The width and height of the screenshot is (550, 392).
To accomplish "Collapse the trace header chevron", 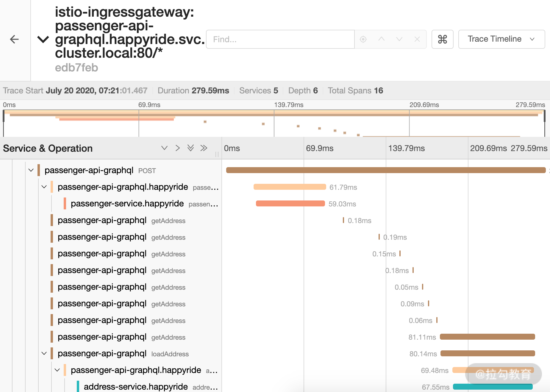I will click(x=43, y=39).
